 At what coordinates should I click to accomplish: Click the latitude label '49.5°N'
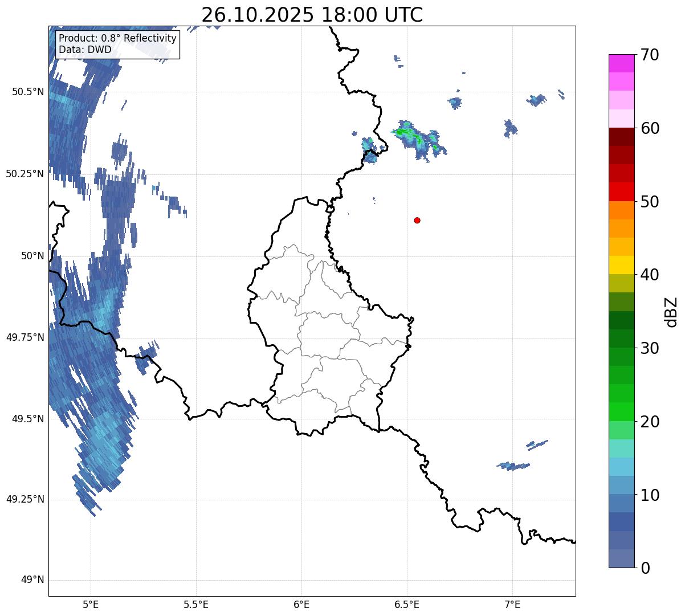(x=28, y=419)
